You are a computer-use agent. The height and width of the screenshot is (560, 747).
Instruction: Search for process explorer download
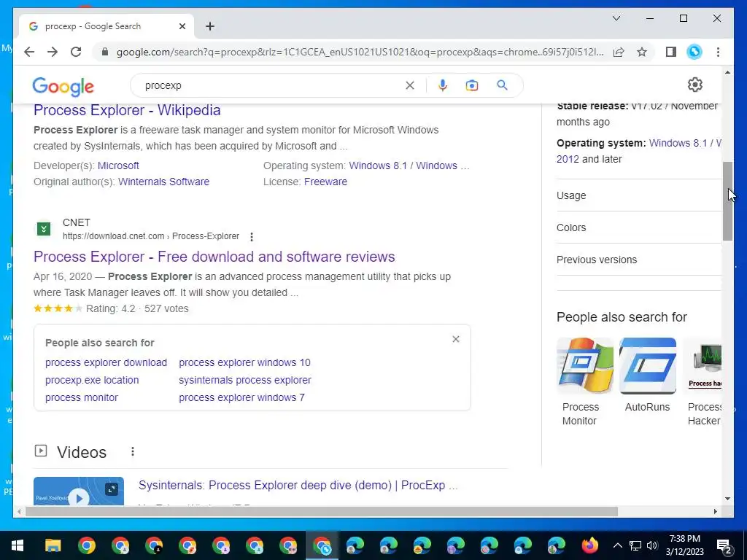107,362
